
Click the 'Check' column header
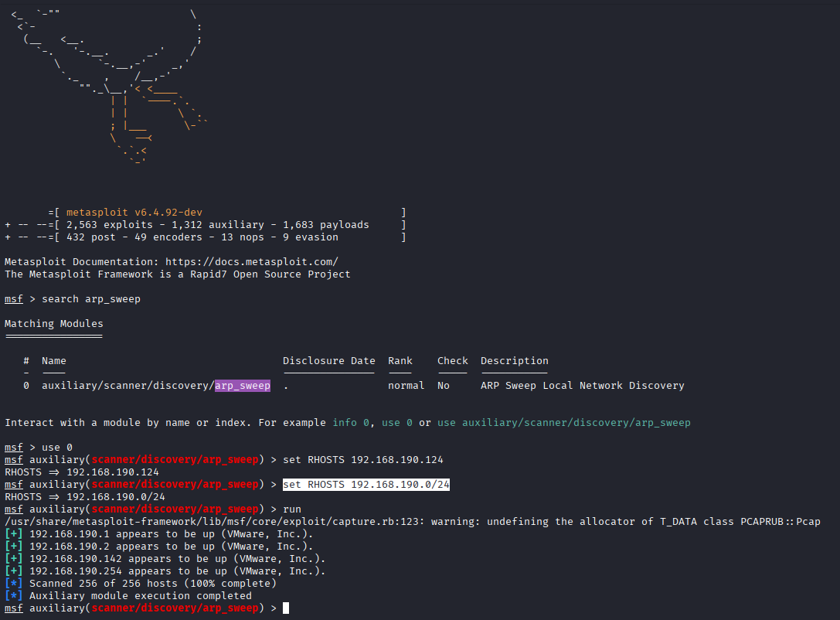coord(453,361)
